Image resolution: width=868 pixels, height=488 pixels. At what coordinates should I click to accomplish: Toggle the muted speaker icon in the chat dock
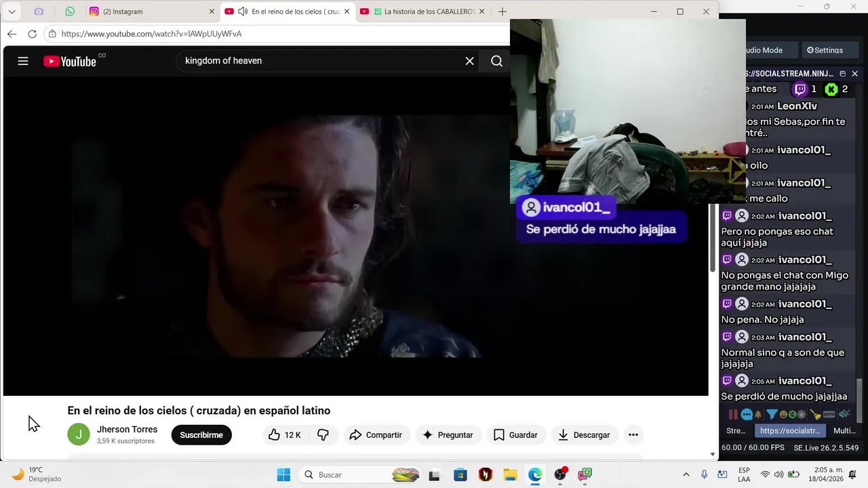point(844,413)
